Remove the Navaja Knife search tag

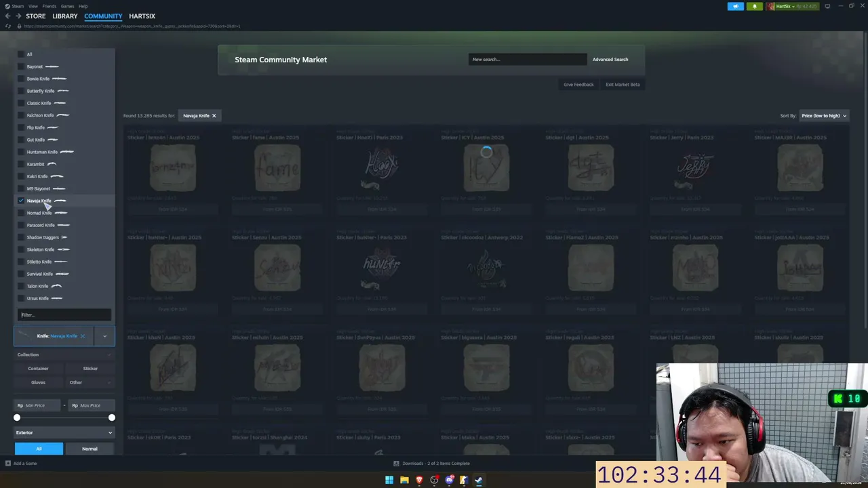tap(214, 116)
